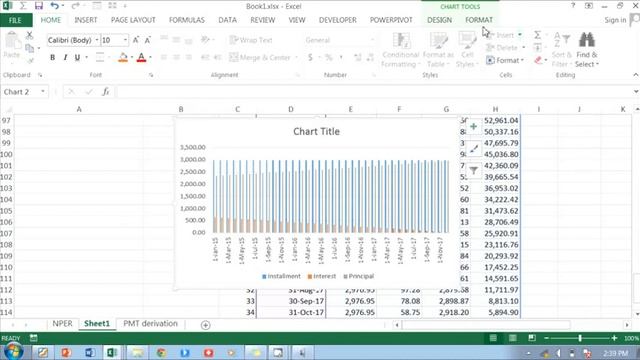The height and width of the screenshot is (360, 640).
Task: Click cell with value 5,894.90
Action: 495,313
